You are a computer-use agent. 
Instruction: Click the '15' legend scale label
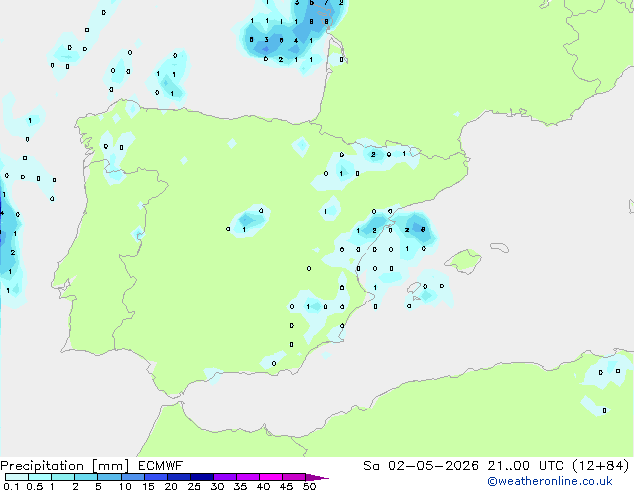(x=148, y=486)
